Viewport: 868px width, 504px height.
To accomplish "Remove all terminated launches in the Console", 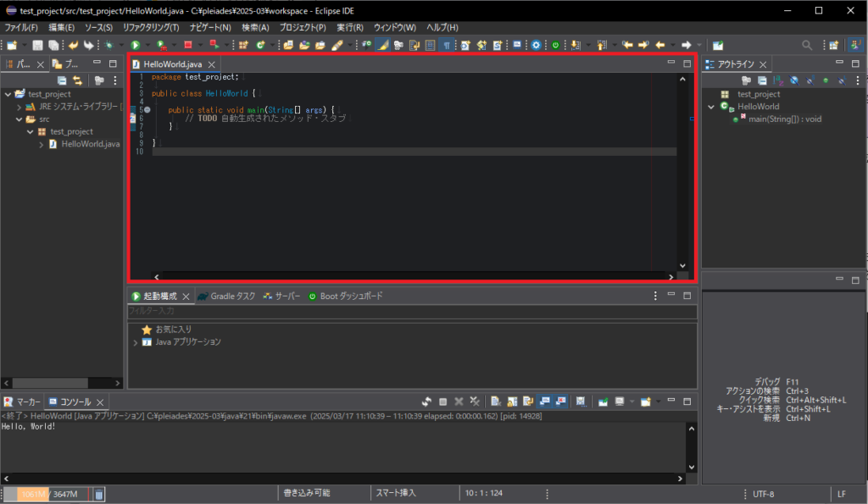I will pyautogui.click(x=475, y=402).
